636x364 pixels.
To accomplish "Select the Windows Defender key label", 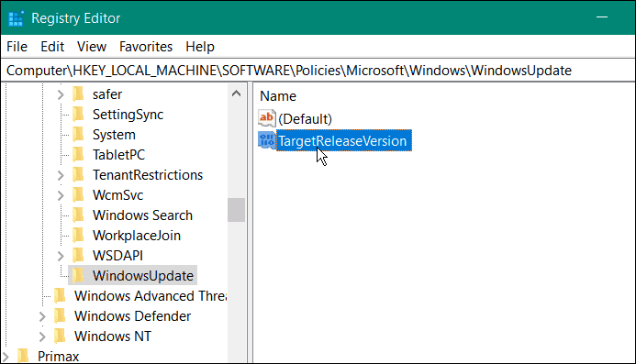I will (x=133, y=316).
